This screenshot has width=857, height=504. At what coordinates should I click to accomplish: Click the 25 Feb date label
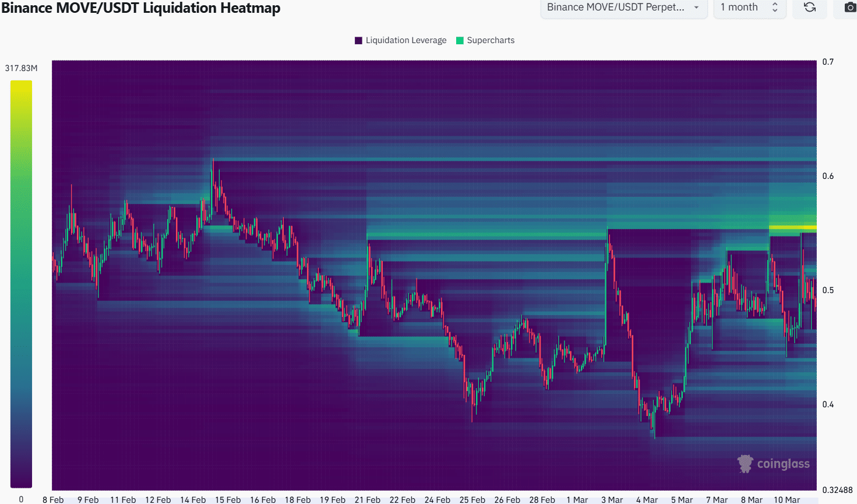(472, 499)
